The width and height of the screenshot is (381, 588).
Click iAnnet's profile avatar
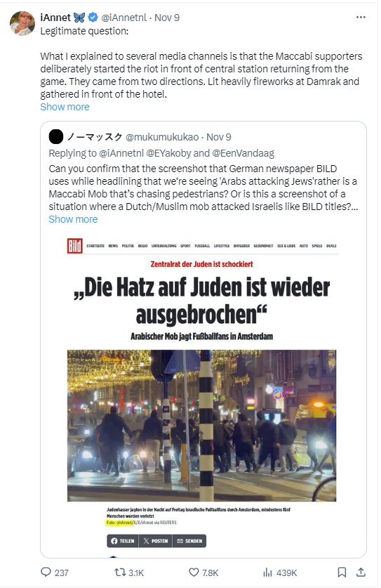[22, 23]
